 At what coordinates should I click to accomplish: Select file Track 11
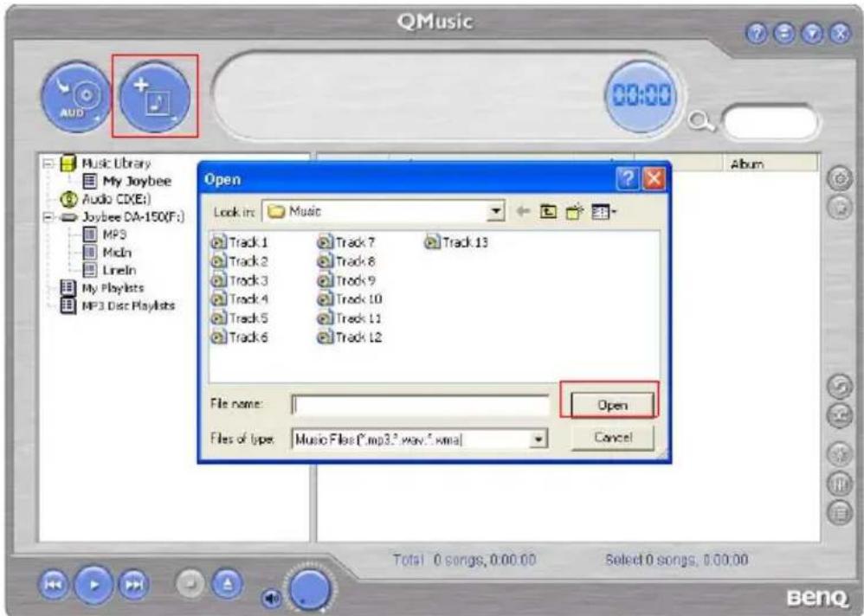tap(350, 318)
